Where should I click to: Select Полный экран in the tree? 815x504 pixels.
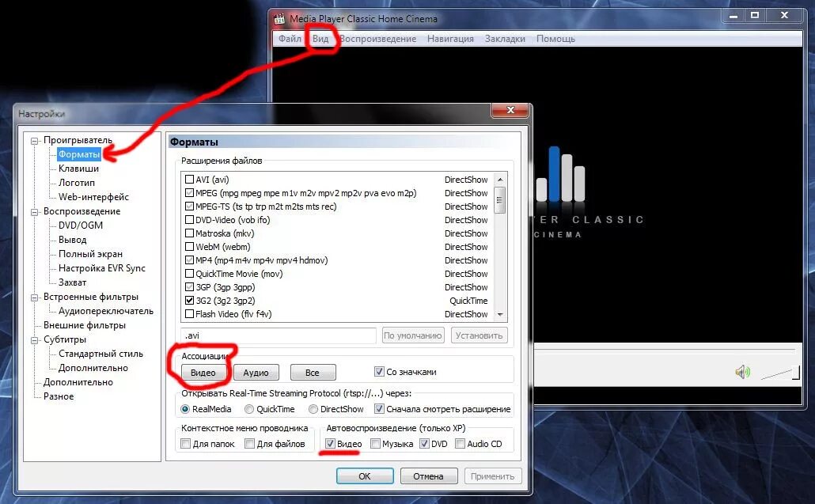click(x=90, y=253)
